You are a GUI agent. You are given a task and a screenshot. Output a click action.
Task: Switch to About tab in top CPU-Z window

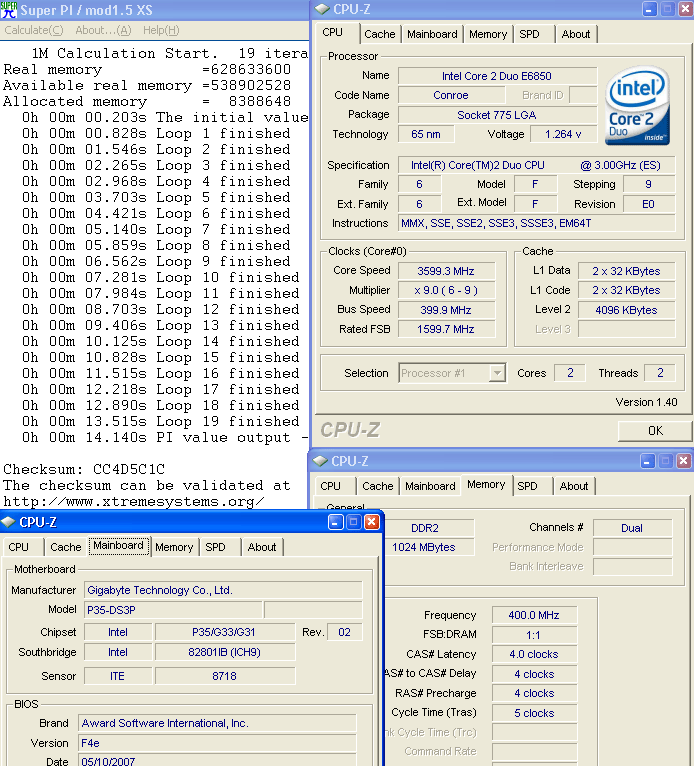576,34
